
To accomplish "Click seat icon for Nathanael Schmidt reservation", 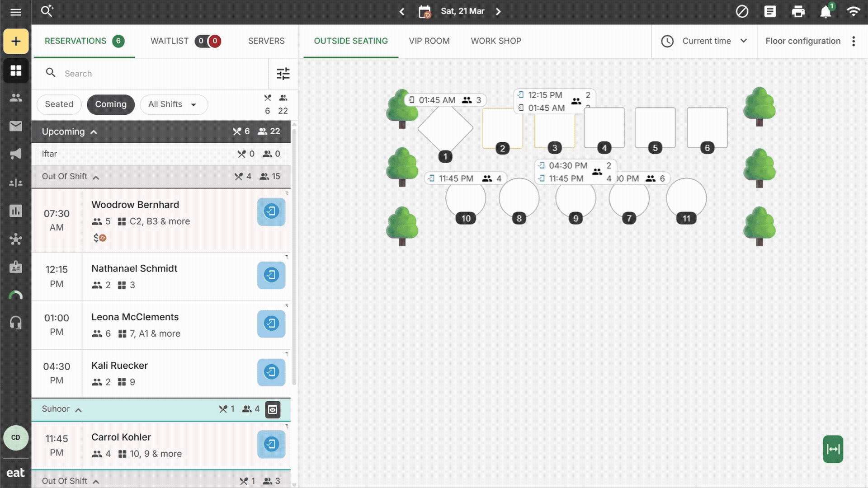I will (x=271, y=275).
